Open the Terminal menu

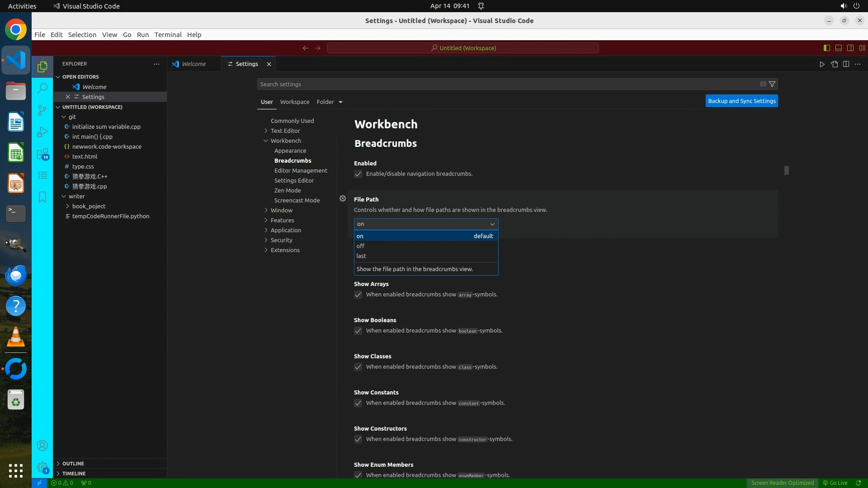point(168,35)
